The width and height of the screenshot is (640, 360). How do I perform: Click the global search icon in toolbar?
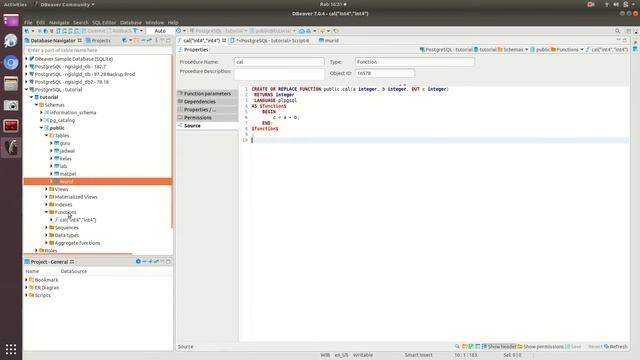pyautogui.click(x=618, y=31)
